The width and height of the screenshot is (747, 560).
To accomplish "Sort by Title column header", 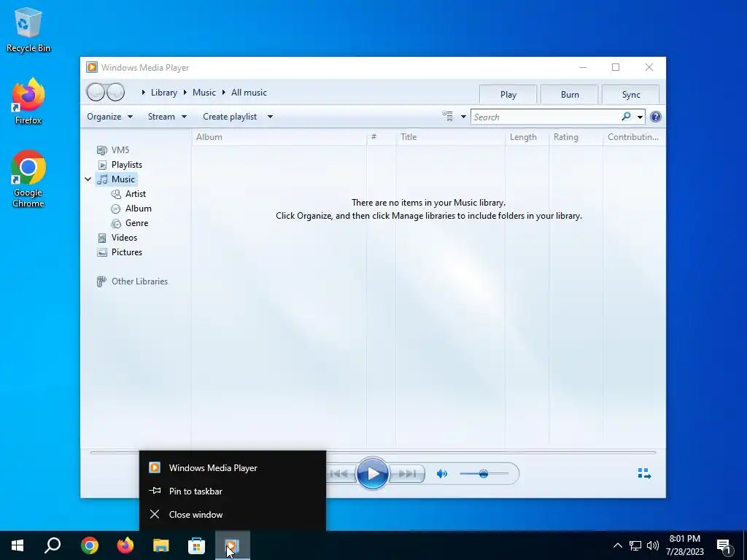I will pyautogui.click(x=450, y=137).
